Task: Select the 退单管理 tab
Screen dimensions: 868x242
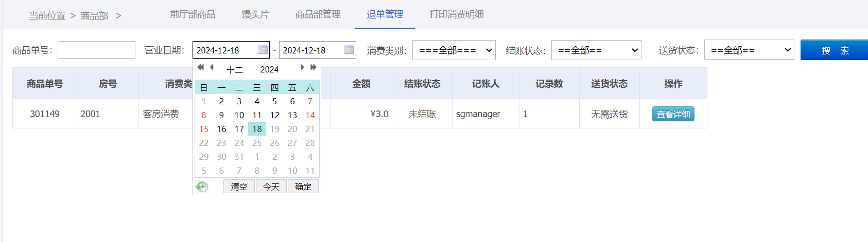Action: 385,14
